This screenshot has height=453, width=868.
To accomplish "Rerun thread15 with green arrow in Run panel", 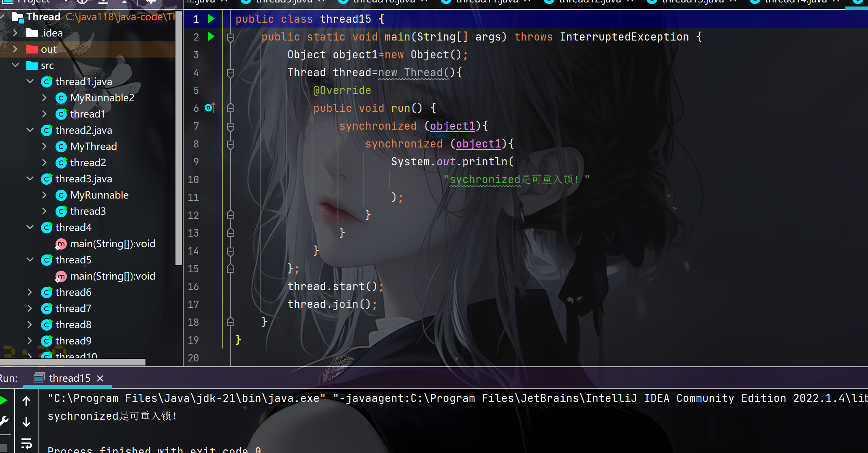I will tap(3, 401).
